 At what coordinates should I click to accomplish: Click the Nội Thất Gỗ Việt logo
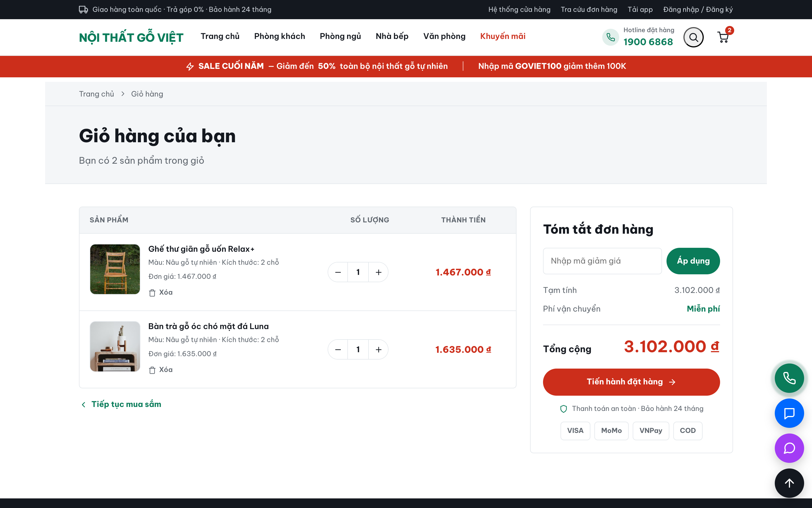click(x=131, y=37)
